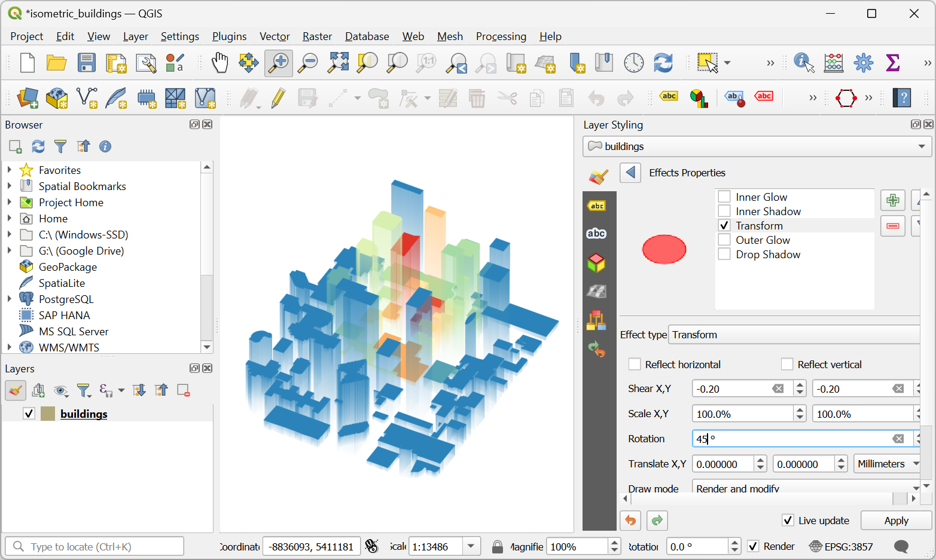The width and height of the screenshot is (936, 560).
Task: Click the red ellipse effect preview
Action: (x=664, y=249)
